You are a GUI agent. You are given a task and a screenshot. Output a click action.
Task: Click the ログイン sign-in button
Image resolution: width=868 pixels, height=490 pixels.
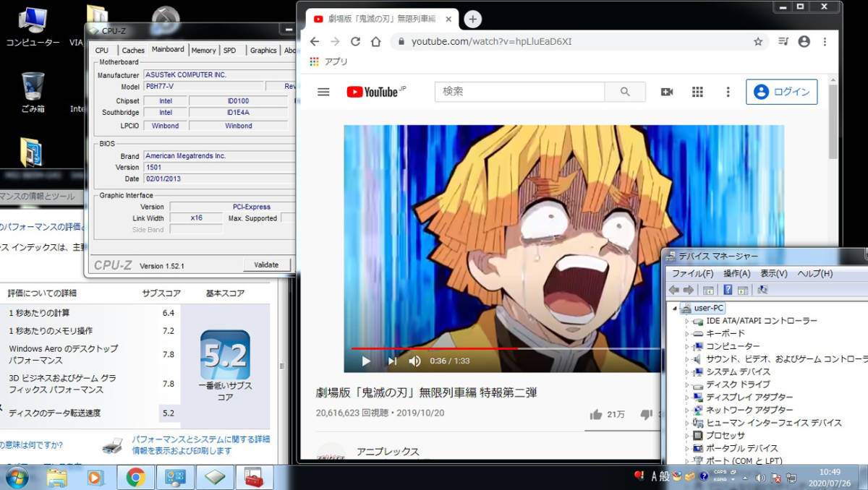pyautogui.click(x=781, y=92)
